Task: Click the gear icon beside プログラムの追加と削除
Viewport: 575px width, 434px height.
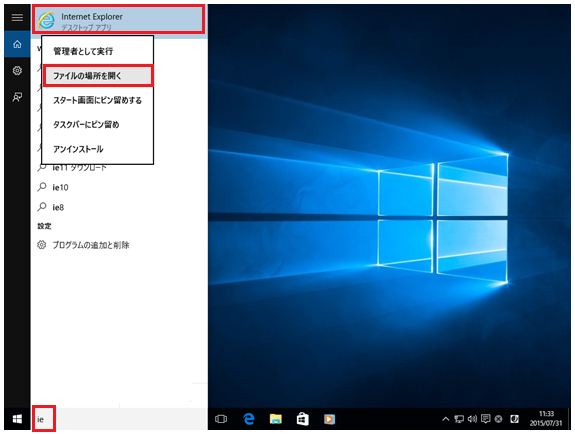Action: tap(42, 245)
